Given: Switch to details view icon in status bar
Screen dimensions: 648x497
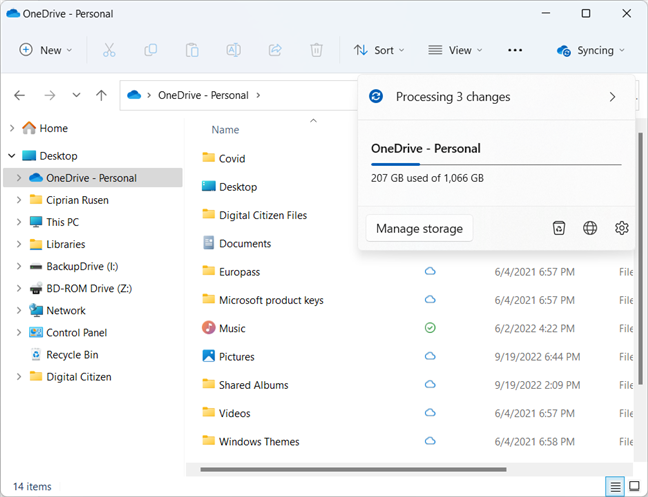Looking at the screenshot, I should tap(615, 486).
